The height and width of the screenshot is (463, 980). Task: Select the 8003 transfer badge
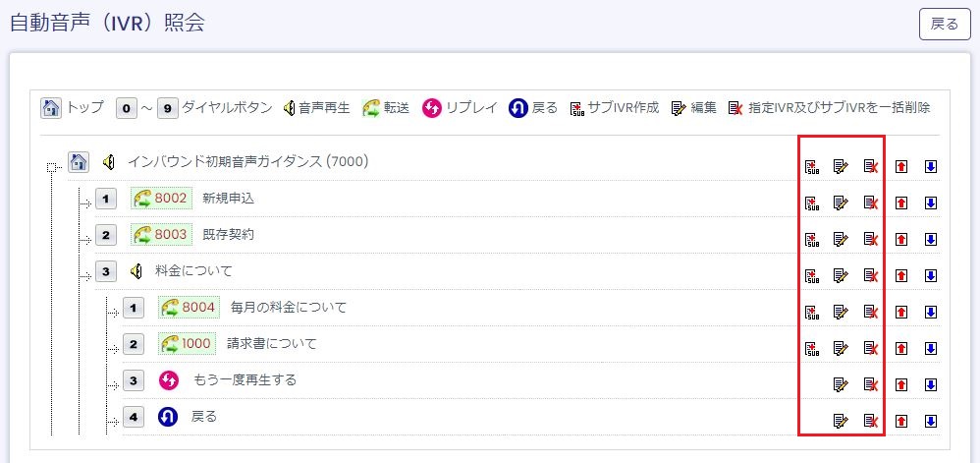click(x=161, y=235)
